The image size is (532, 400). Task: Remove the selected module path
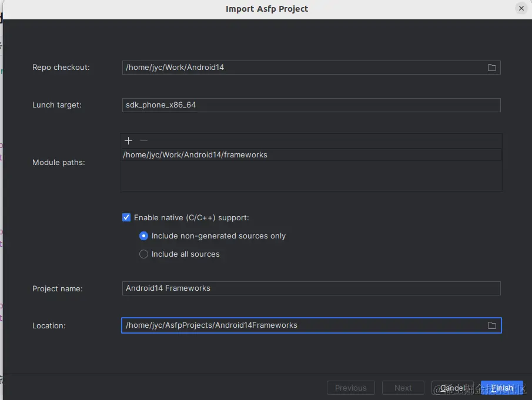pos(142,141)
